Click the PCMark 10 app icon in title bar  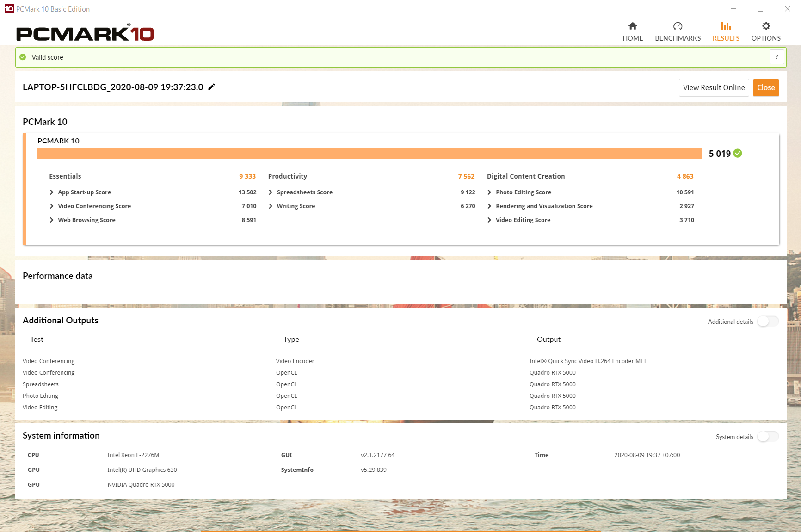(x=9, y=9)
